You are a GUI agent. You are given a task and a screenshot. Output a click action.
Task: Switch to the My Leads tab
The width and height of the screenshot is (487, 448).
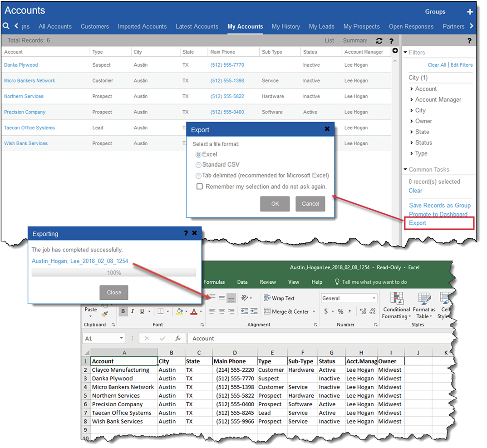pos(321,26)
